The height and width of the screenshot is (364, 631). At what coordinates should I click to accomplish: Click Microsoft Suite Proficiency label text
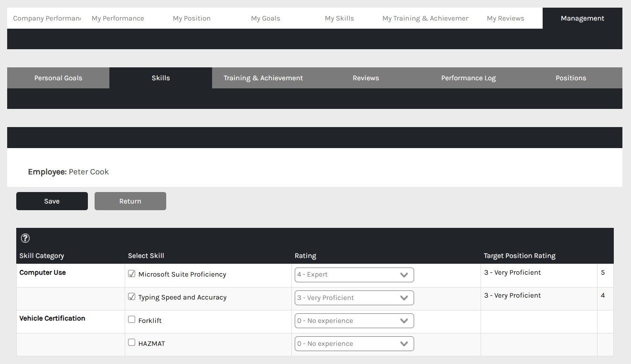point(182,274)
